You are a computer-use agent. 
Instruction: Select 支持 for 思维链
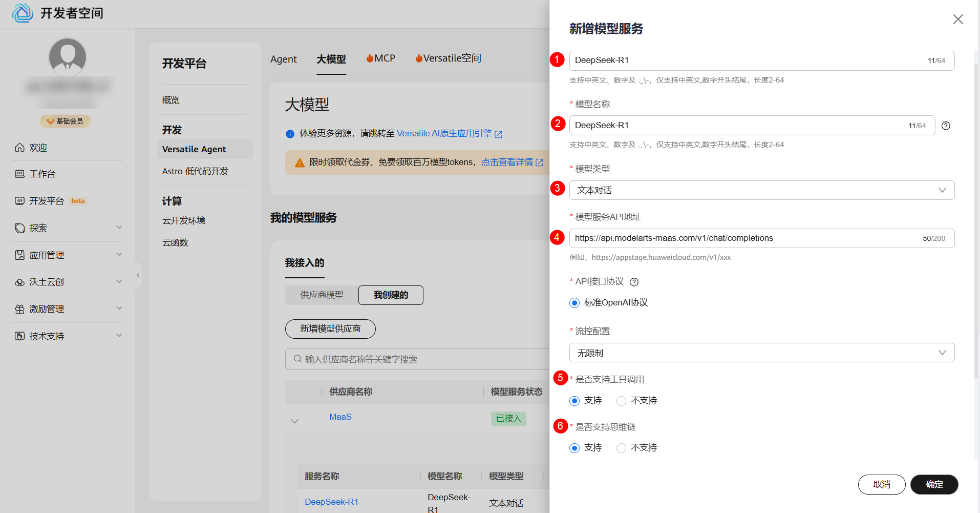tap(574, 448)
